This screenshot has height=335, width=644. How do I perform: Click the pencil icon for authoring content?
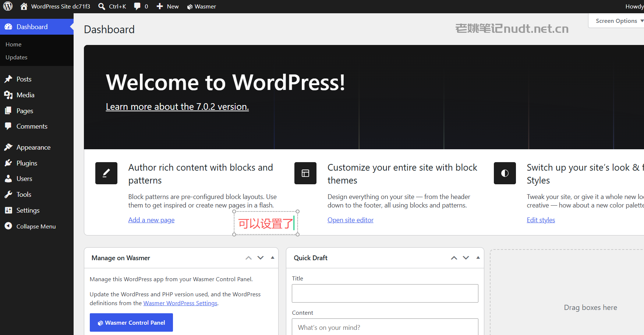pyautogui.click(x=106, y=173)
